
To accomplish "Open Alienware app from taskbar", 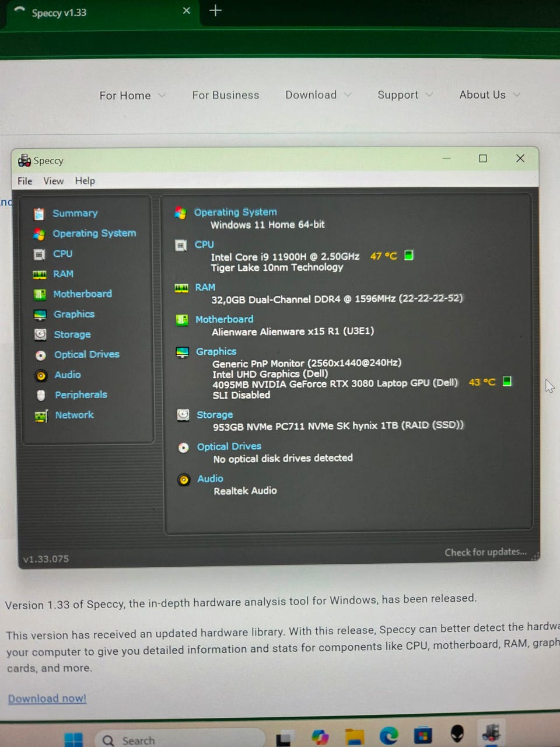I will (x=457, y=734).
